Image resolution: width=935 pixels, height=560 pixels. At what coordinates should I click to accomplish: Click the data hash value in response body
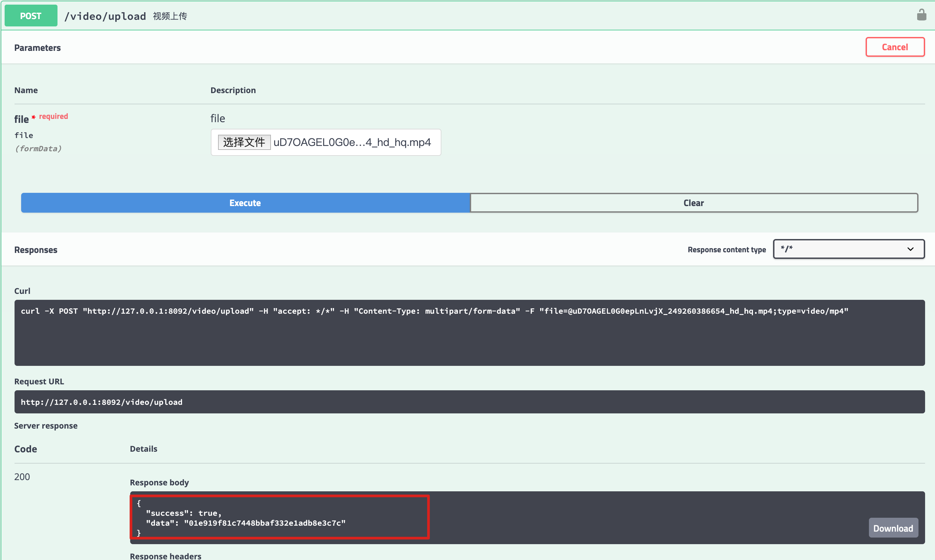click(267, 523)
